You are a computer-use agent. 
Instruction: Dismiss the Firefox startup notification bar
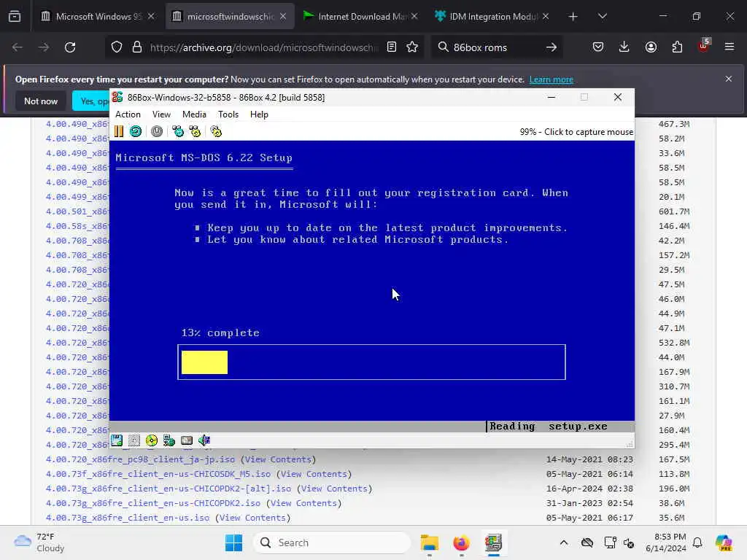pyautogui.click(x=729, y=79)
